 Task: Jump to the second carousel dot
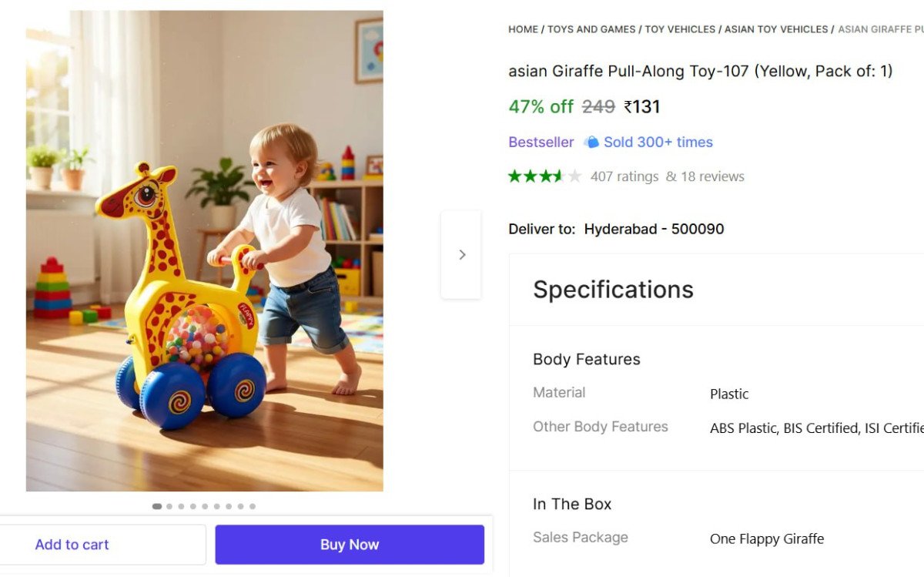pos(169,506)
